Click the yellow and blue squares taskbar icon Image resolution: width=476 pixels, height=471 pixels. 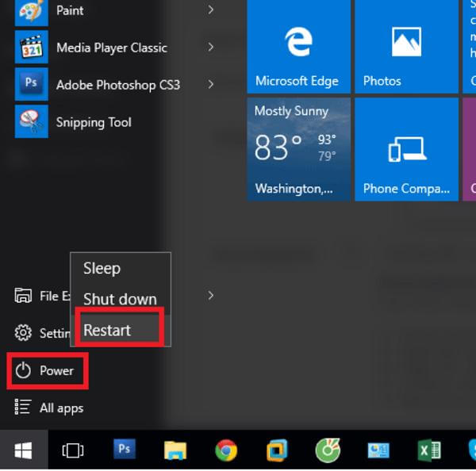(276, 450)
